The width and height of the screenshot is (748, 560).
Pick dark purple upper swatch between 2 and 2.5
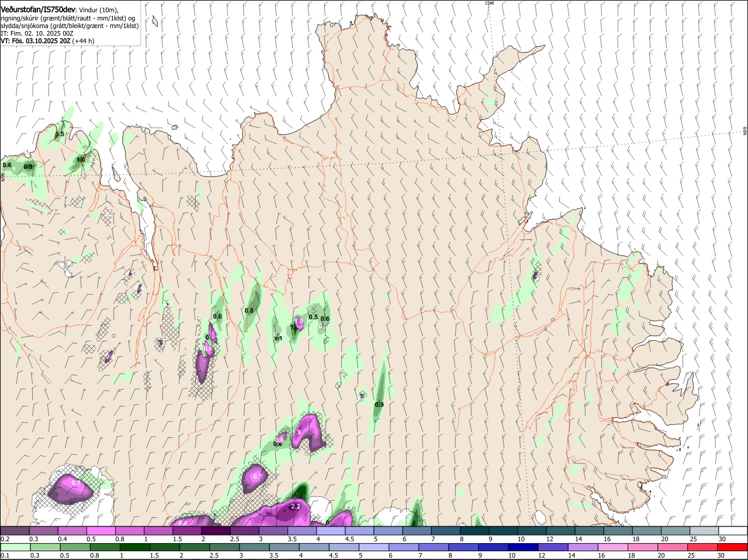216,531
